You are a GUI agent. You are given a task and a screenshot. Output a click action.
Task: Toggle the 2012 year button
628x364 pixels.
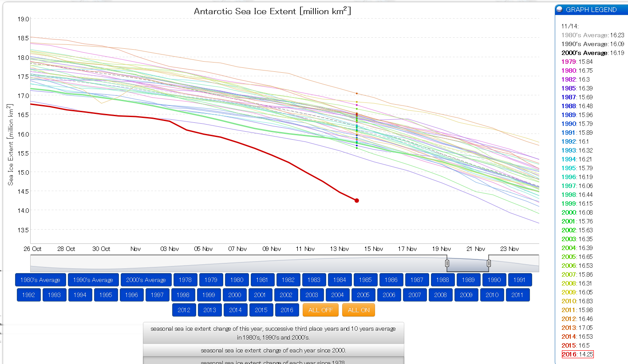[x=184, y=310]
